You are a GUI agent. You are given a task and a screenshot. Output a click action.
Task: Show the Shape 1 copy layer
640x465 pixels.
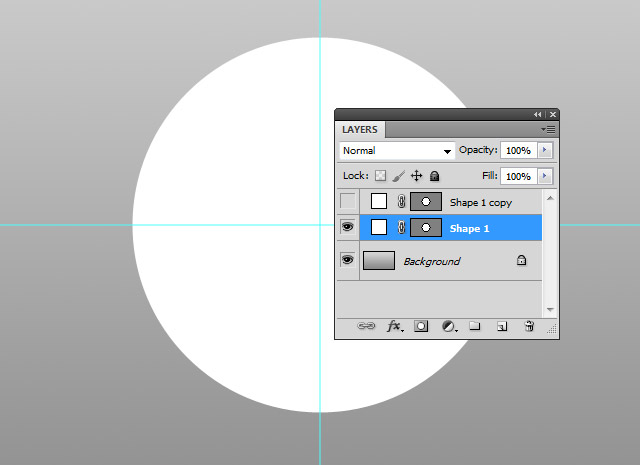pos(348,201)
